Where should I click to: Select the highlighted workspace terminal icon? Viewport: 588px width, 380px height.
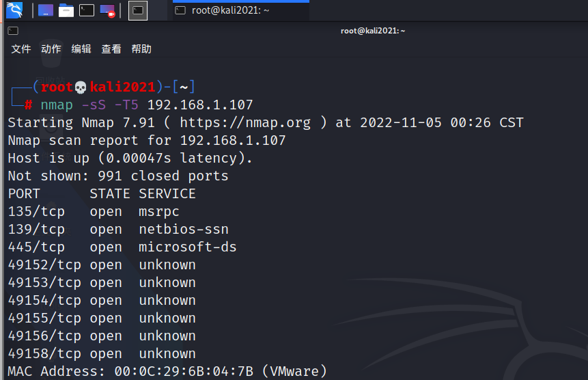point(138,10)
